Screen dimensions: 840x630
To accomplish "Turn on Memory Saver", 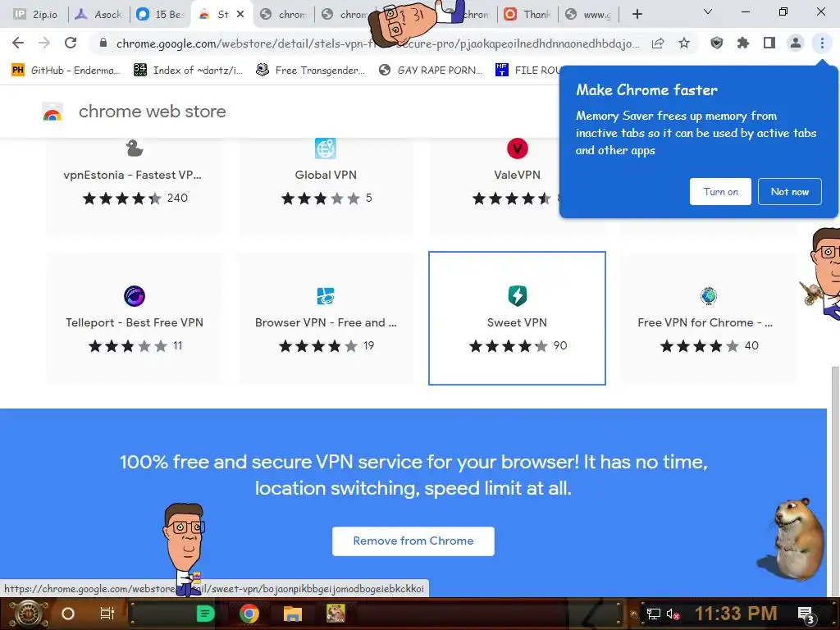I will coord(720,191).
